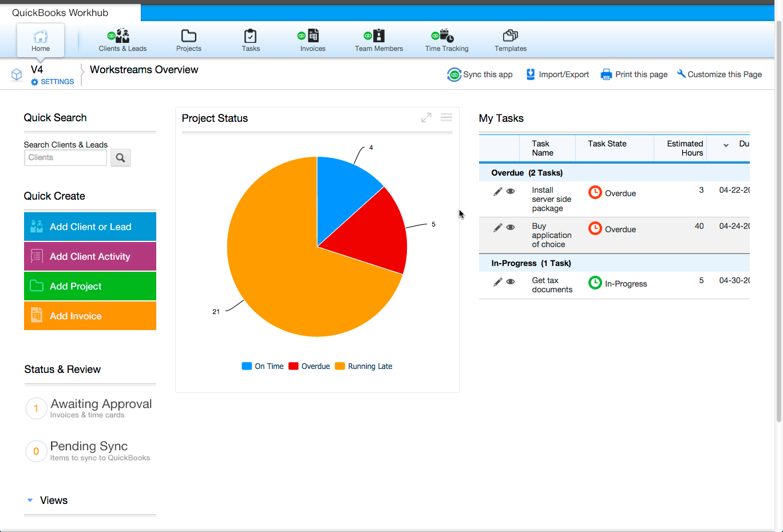Click the Clients search input field
The image size is (783, 532).
(65, 158)
